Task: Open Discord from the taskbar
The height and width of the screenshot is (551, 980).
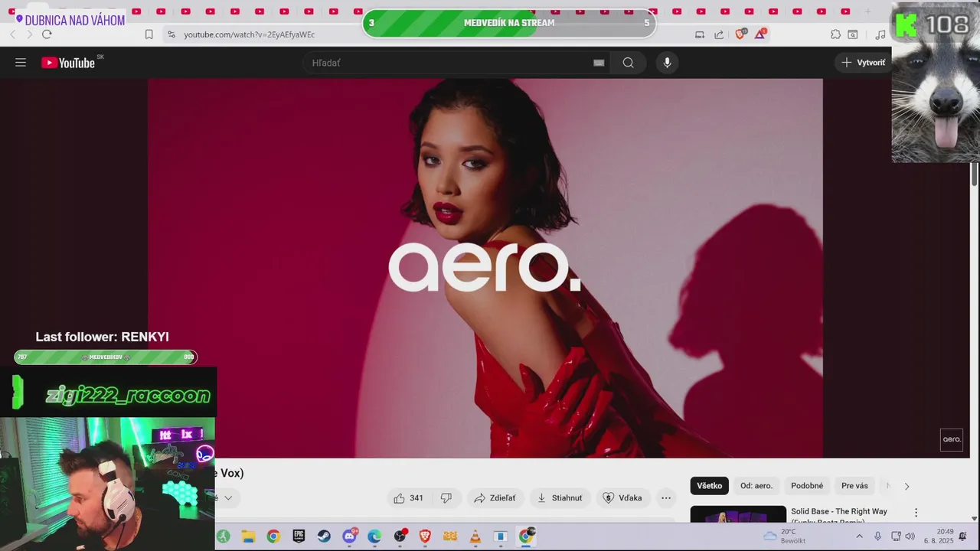Action: [349, 536]
